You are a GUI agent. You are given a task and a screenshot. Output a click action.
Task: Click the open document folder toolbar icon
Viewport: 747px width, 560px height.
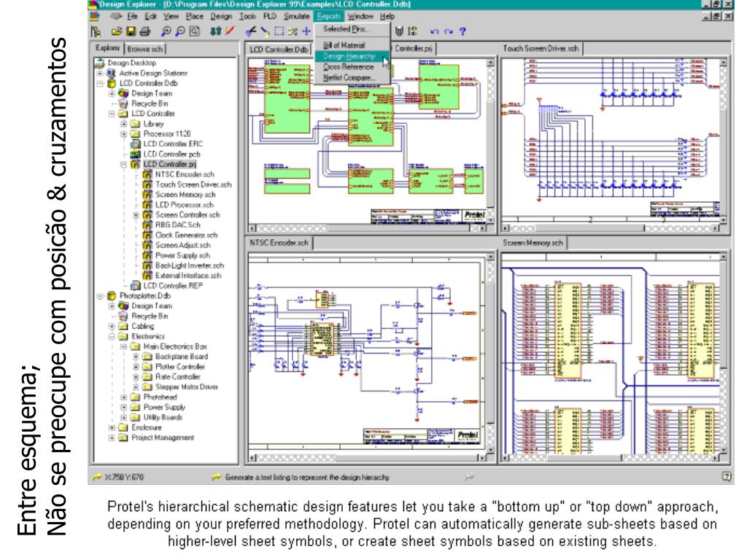(116, 32)
